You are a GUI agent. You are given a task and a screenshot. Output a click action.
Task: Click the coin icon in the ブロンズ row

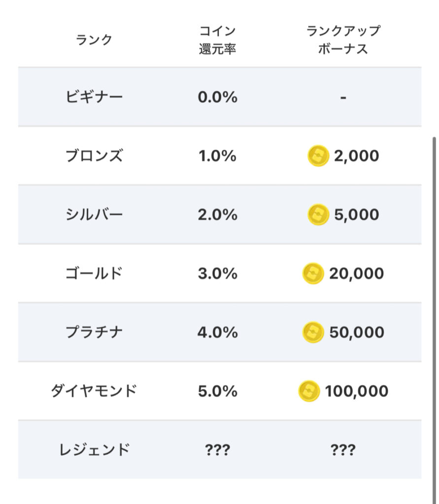click(318, 157)
